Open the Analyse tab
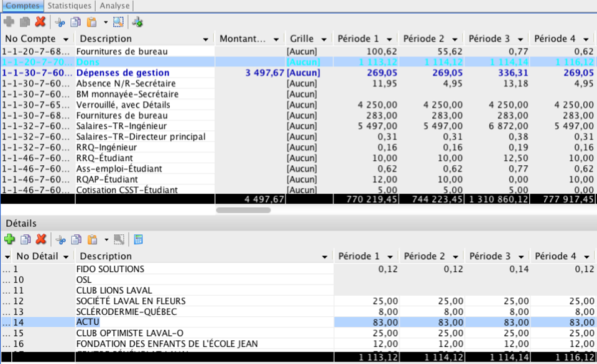The image size is (597, 364). [114, 6]
